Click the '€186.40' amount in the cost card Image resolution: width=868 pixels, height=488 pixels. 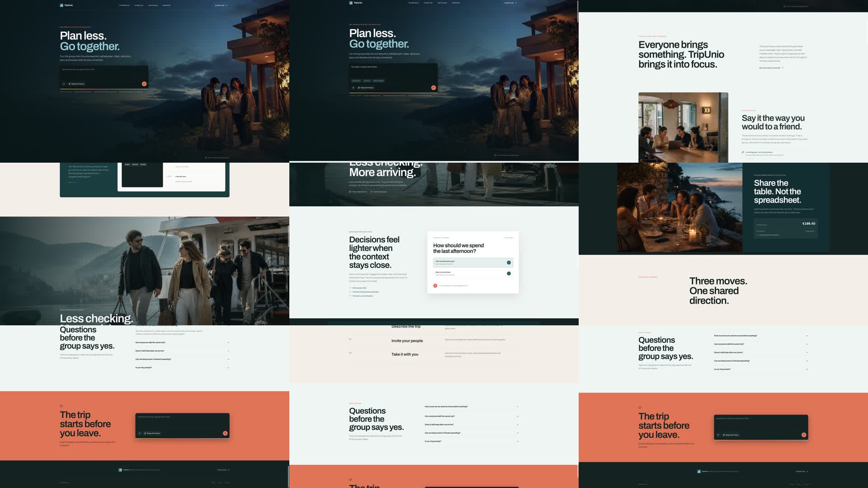point(808,224)
